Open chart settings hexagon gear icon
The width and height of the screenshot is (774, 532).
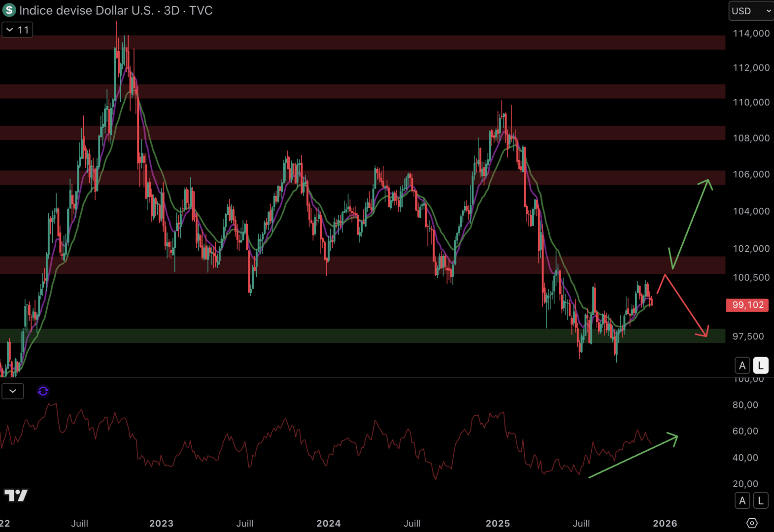click(751, 523)
